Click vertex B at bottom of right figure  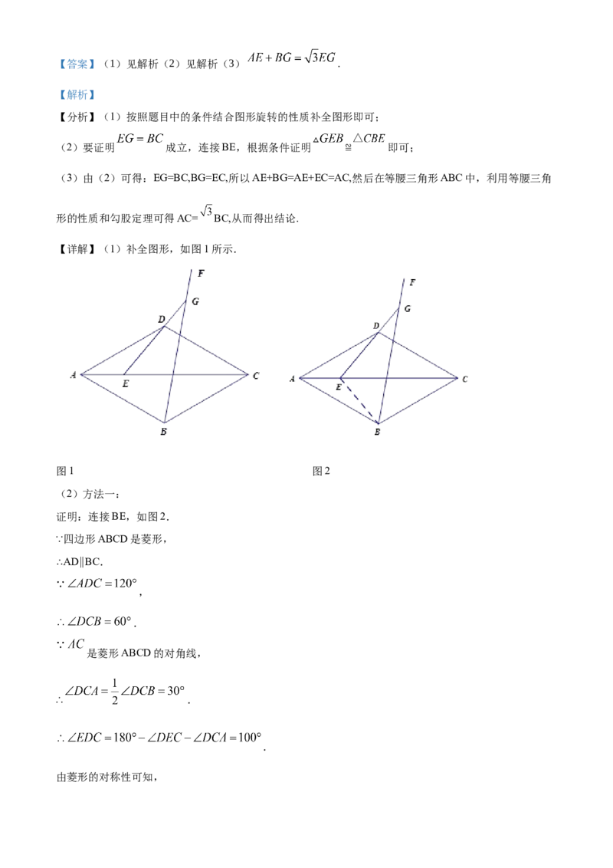[x=377, y=431]
